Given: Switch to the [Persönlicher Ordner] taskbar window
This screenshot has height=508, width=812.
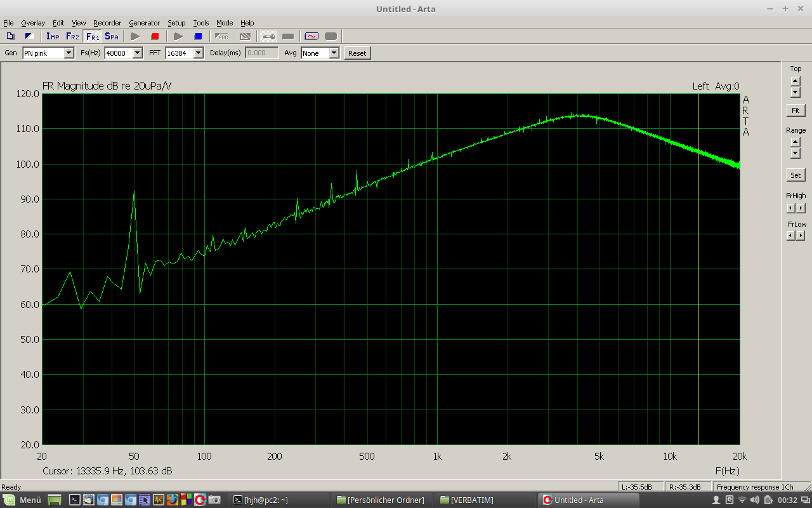Looking at the screenshot, I should [x=381, y=500].
